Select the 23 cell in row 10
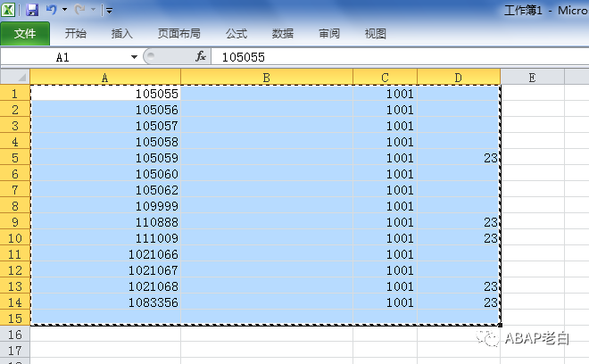Image resolution: width=589 pixels, height=364 pixels. click(x=459, y=238)
